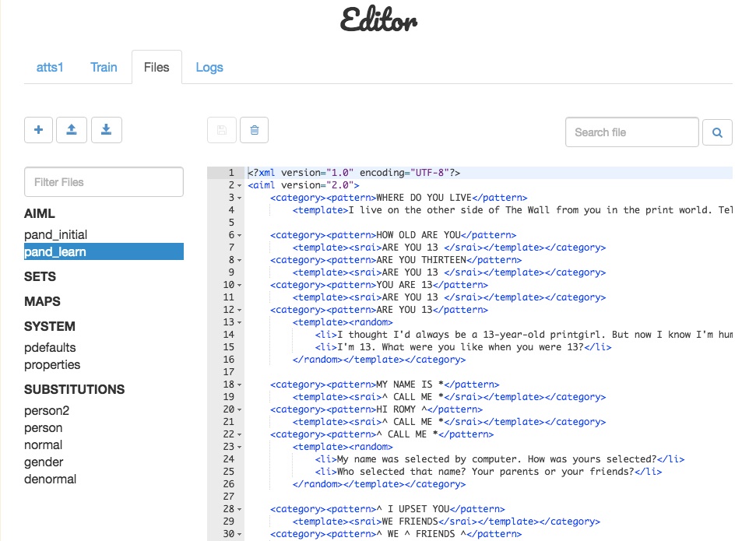Click into the Search file field
Screen dimensions: 756x541
(631, 132)
